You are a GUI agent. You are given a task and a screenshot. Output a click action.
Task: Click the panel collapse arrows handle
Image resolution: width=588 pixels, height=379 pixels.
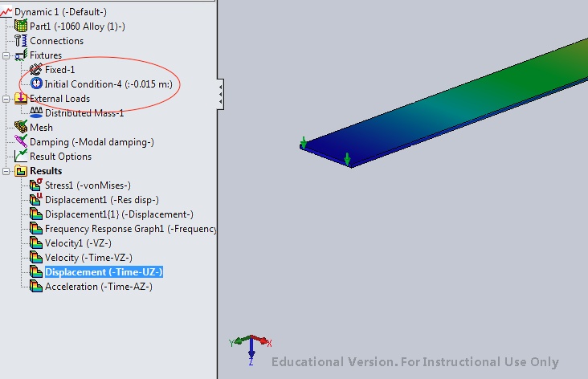pos(220,94)
